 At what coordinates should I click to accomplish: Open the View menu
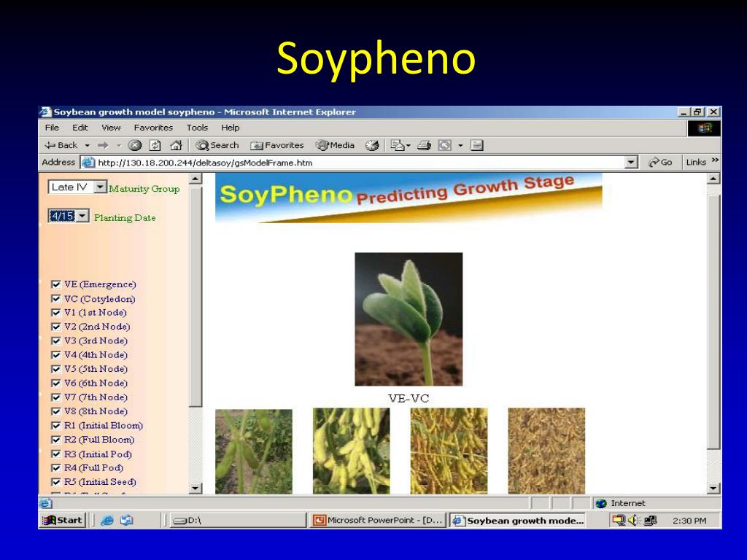coord(111,128)
